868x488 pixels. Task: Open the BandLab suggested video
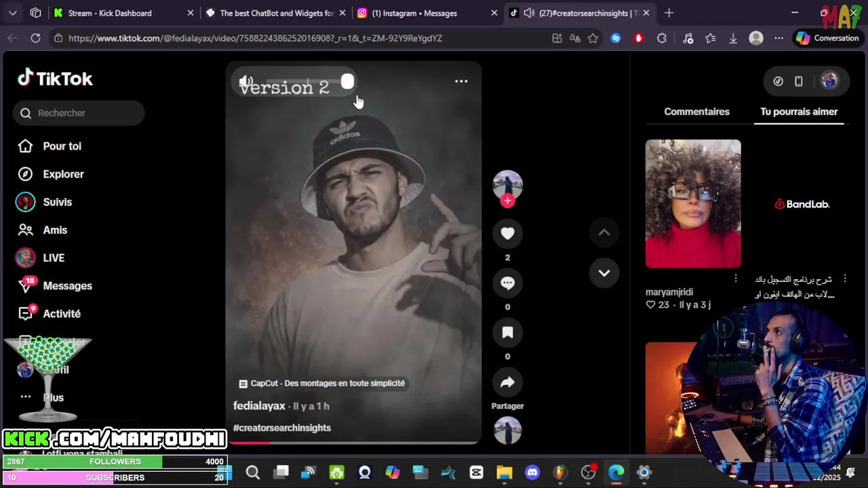802,203
